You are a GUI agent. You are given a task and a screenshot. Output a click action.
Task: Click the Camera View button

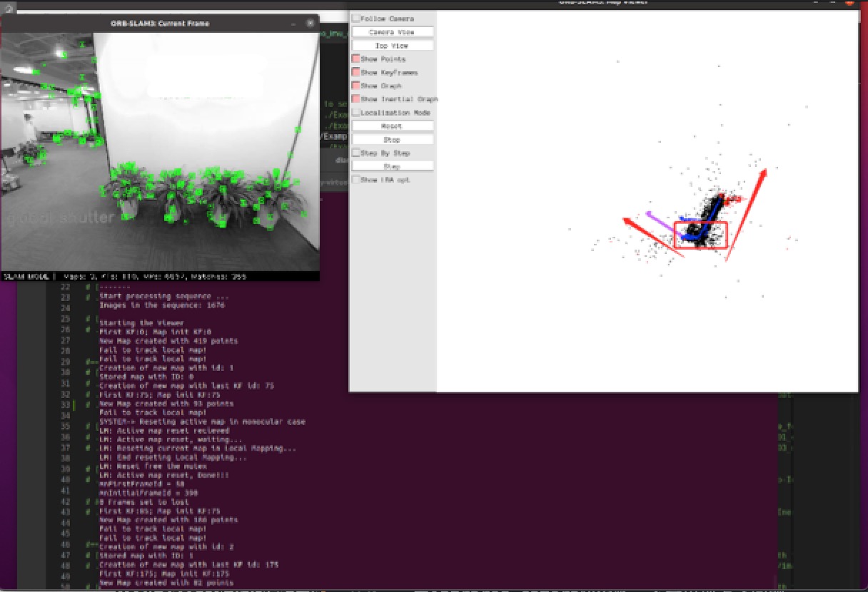392,32
